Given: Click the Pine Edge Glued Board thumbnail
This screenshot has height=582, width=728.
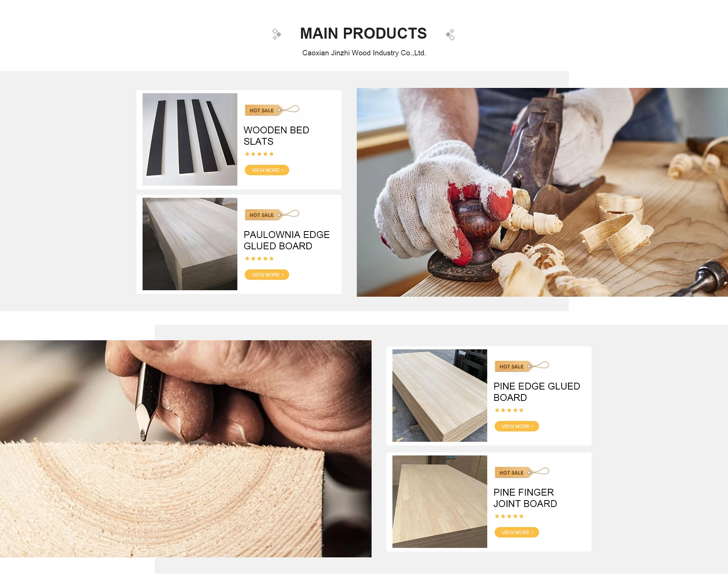Looking at the screenshot, I should point(439,396).
